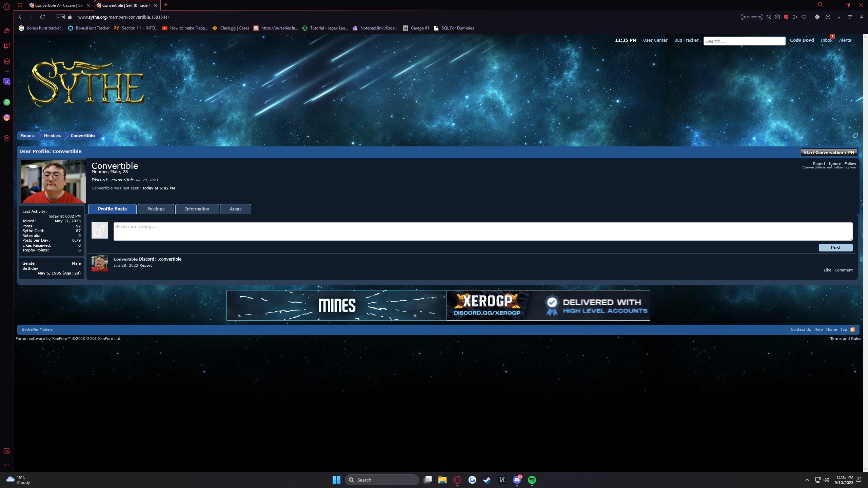Open the WhatsApp sidebar icon
868x488 pixels.
point(7,102)
